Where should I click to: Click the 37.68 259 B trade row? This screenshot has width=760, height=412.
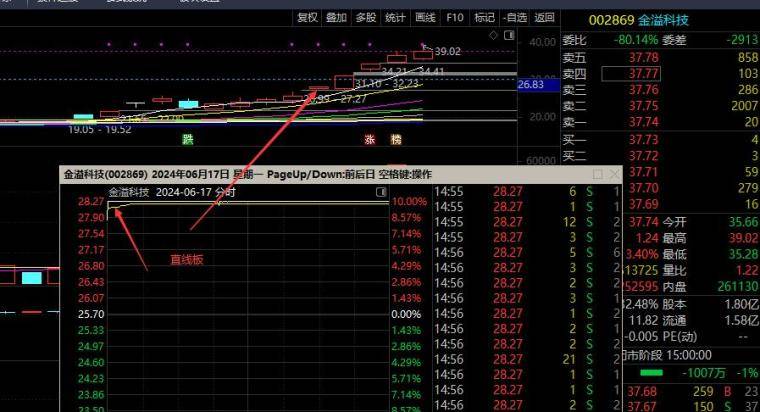click(x=692, y=391)
